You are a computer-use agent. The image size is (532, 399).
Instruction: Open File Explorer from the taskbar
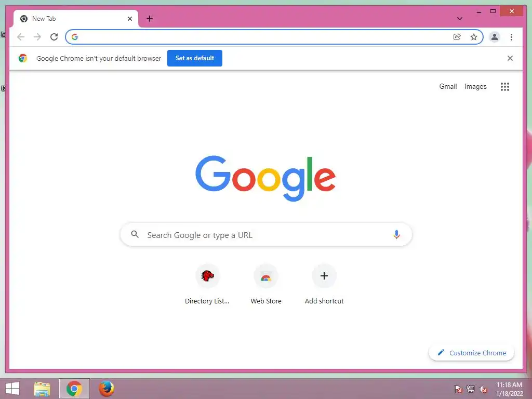pos(42,389)
